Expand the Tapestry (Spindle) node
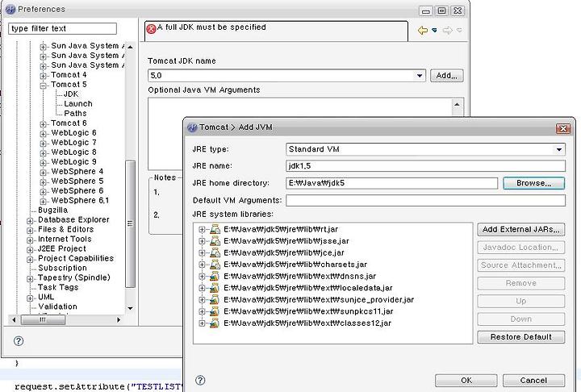Viewport: 581px width, 392px height. tap(30, 278)
